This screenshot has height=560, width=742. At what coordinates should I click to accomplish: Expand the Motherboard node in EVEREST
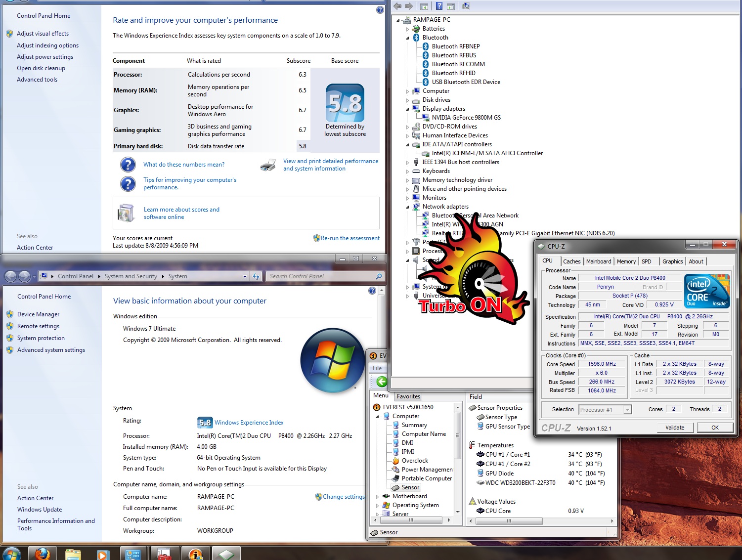[378, 496]
